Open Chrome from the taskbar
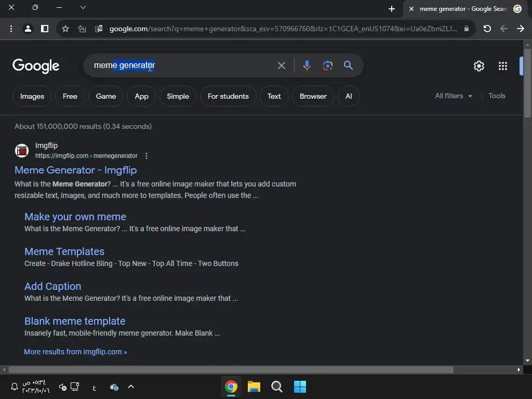 pos(231,387)
